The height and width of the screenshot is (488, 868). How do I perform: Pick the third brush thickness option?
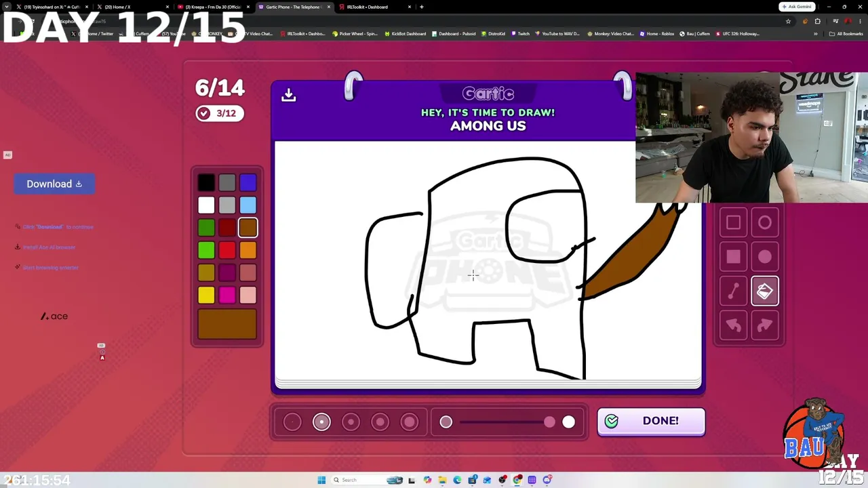coord(351,422)
